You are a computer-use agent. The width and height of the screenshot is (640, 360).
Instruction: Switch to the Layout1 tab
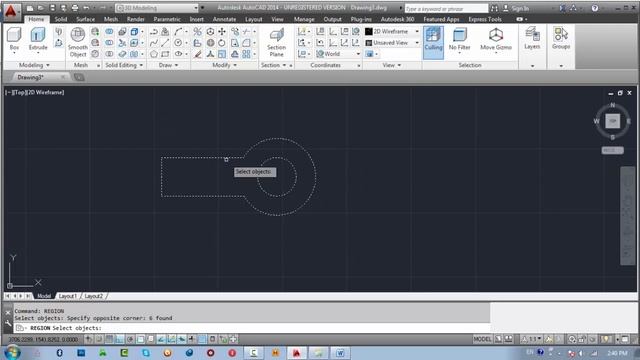tap(67, 296)
